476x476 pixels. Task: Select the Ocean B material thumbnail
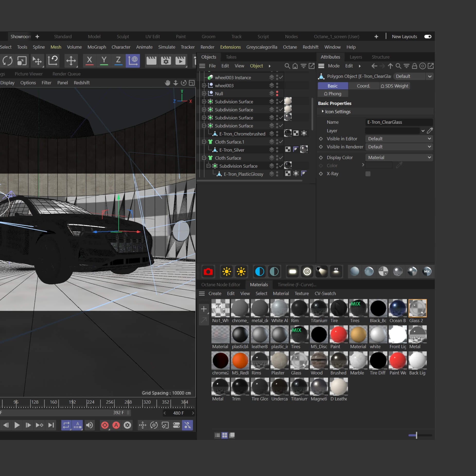coord(398,308)
